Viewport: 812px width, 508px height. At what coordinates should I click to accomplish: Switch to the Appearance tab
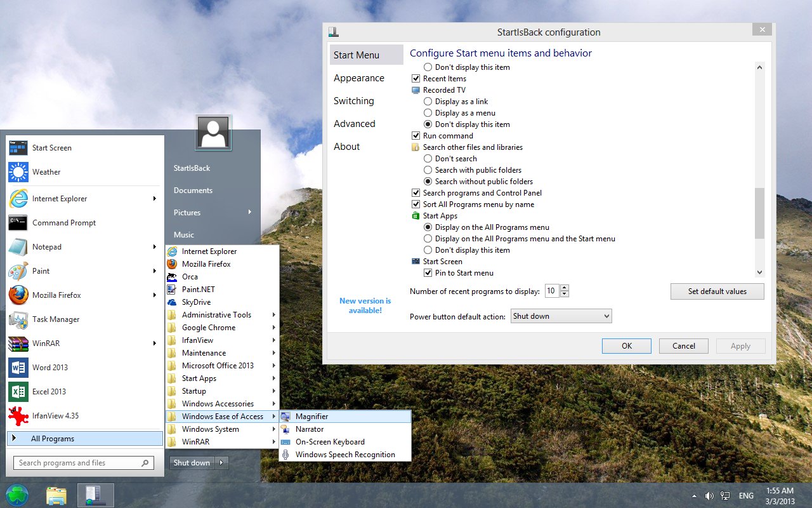(x=359, y=77)
